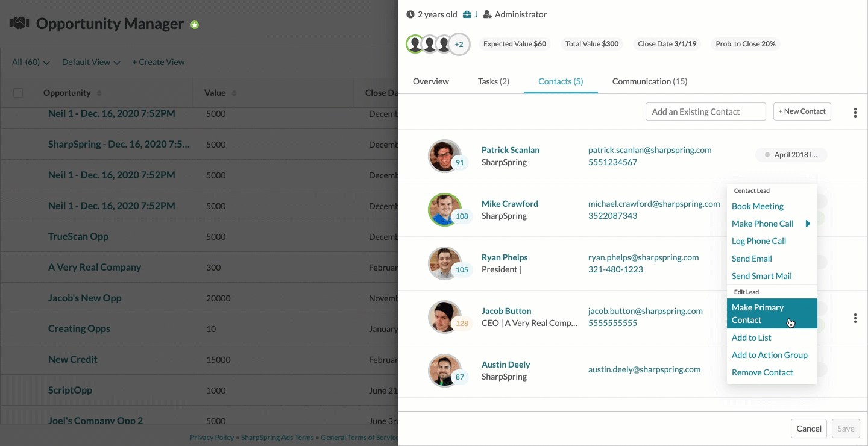
Task: Select Send Email in the context menu
Action: 752,259
